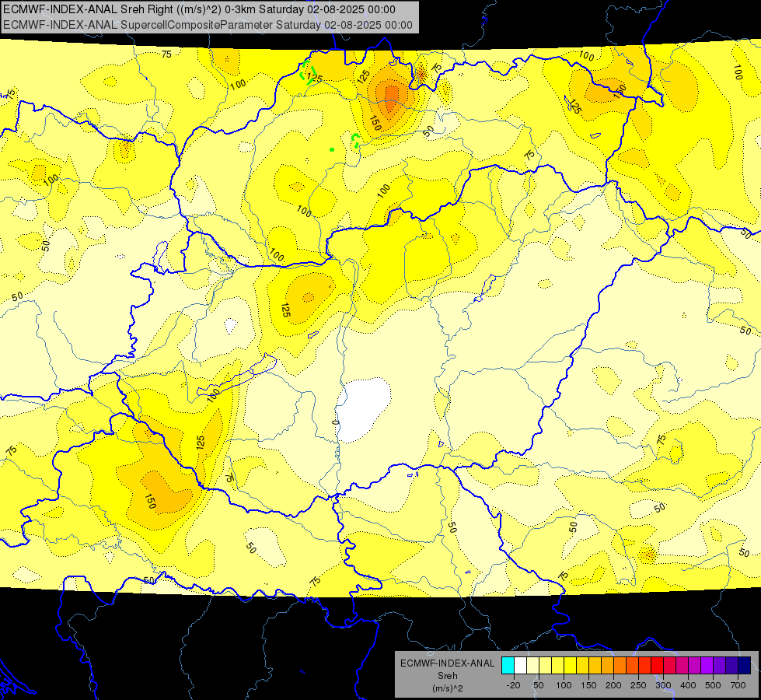Select the white legend color swatch

(520, 666)
